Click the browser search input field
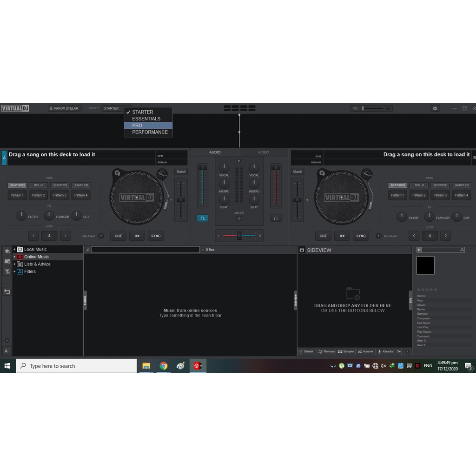 pos(145,250)
